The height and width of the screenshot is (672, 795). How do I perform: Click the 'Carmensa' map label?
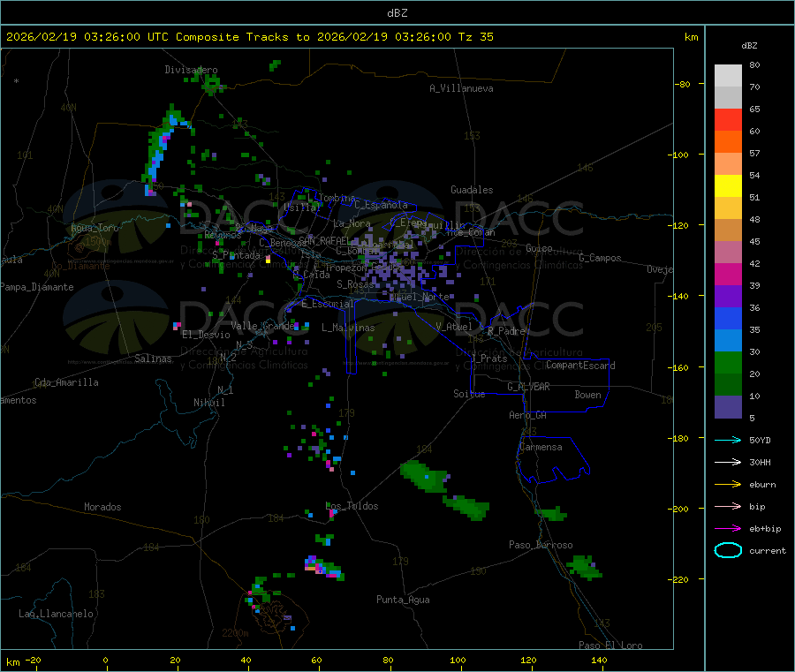tap(541, 447)
